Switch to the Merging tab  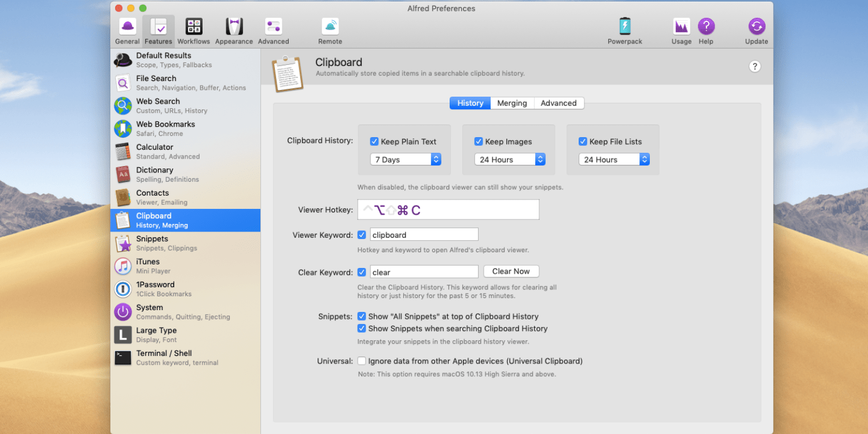coord(512,102)
